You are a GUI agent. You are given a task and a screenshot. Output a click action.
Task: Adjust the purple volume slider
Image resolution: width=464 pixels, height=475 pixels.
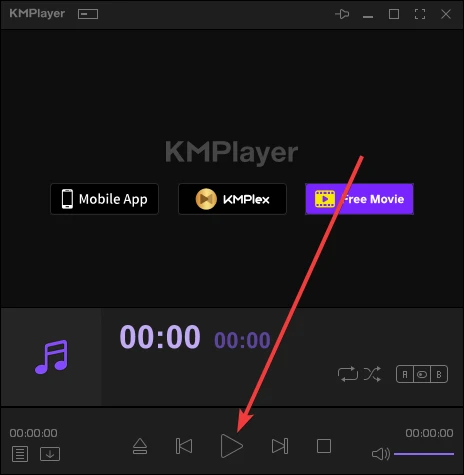pos(424,454)
